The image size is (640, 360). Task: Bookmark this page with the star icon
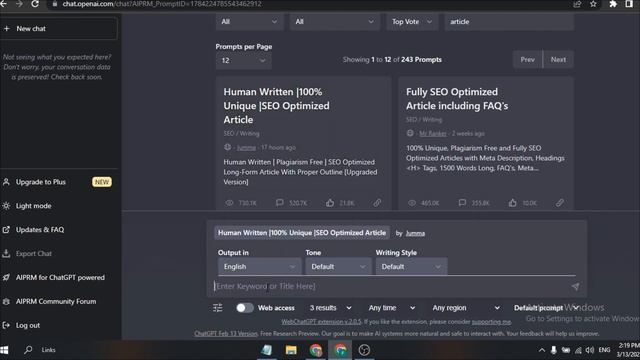tap(593, 4)
